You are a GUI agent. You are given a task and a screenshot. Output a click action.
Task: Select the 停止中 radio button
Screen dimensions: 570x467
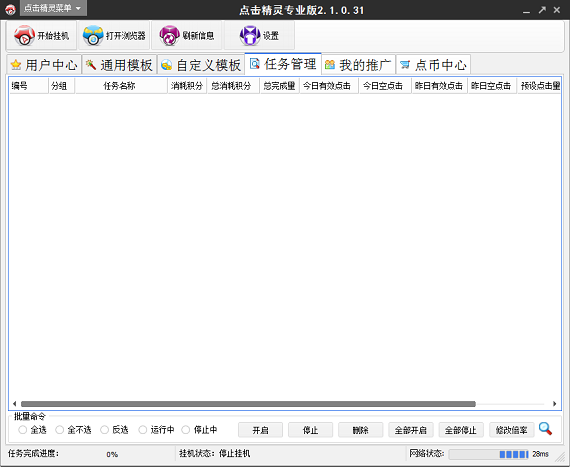(x=186, y=430)
